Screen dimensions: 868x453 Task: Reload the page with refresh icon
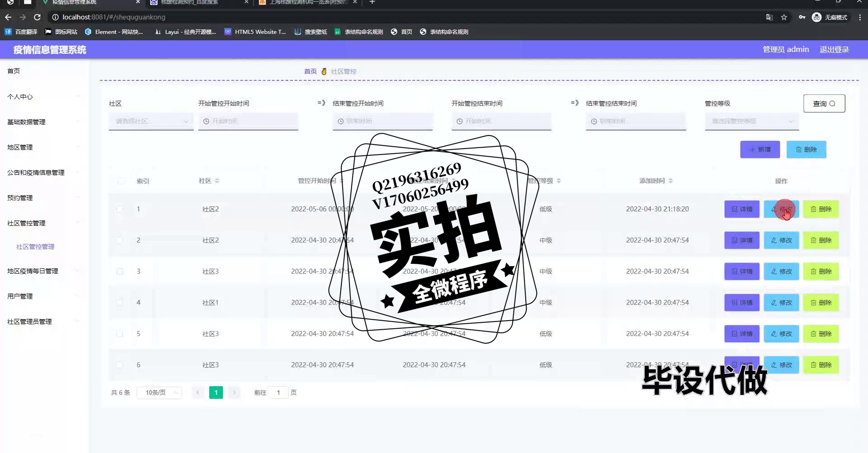click(x=38, y=17)
